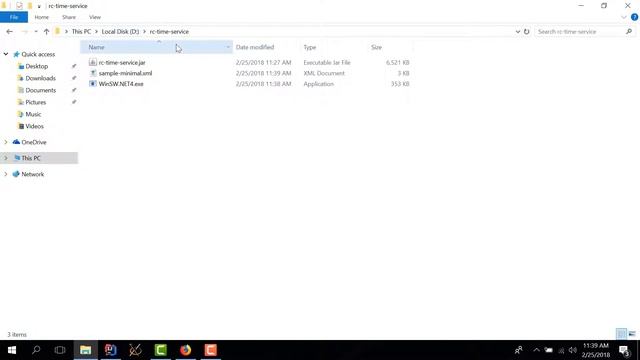This screenshot has height=360, width=640.
Task: Click the XML document file icon
Action: coord(93,73)
